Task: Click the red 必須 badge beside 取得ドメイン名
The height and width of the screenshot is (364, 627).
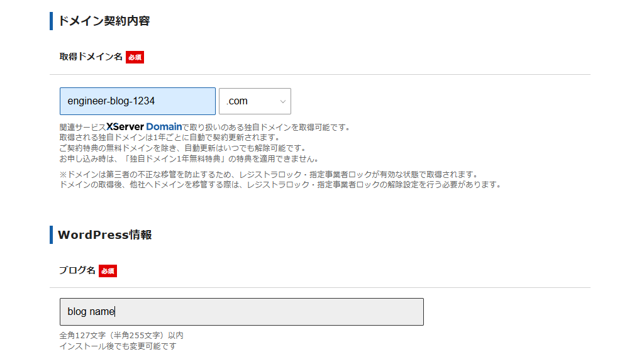Action: click(135, 57)
